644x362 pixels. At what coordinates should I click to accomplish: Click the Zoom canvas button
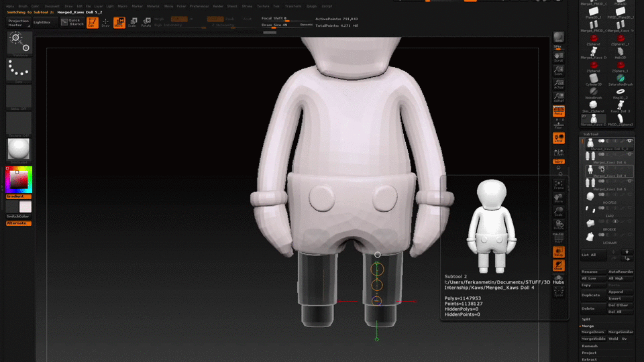pyautogui.click(x=559, y=70)
